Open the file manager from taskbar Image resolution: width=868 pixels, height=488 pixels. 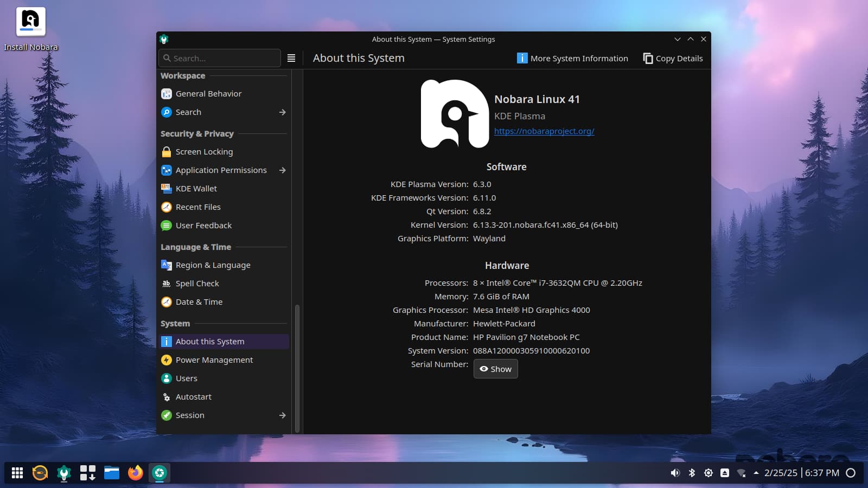pyautogui.click(x=112, y=473)
